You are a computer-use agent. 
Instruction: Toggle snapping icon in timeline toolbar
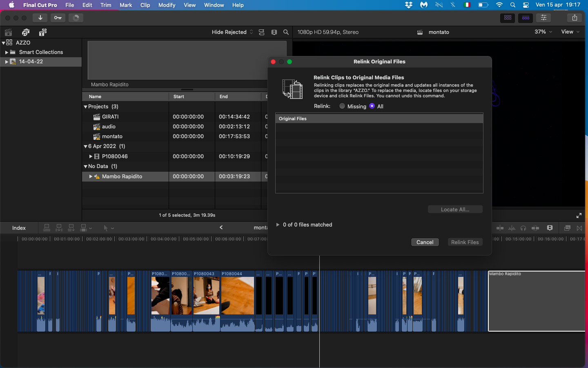click(x=535, y=228)
